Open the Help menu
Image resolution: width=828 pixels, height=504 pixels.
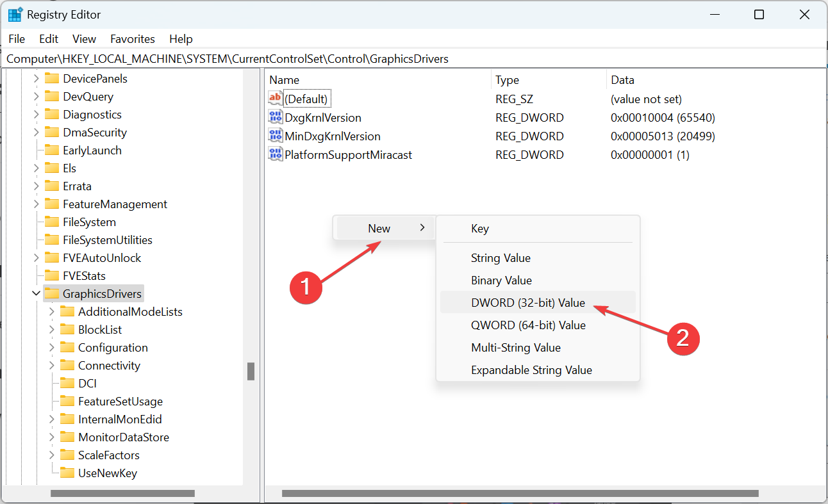(x=181, y=39)
